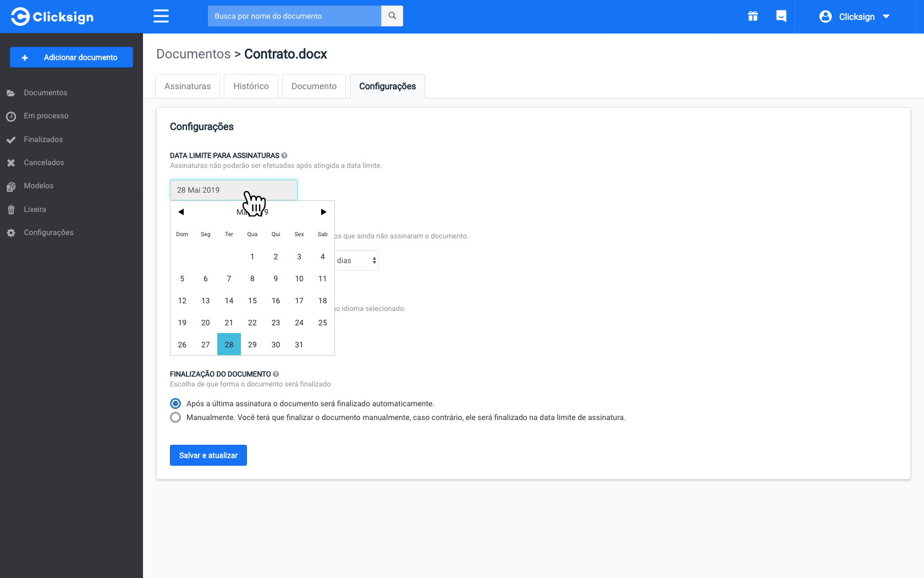Select day 31 in the calendar

point(299,345)
